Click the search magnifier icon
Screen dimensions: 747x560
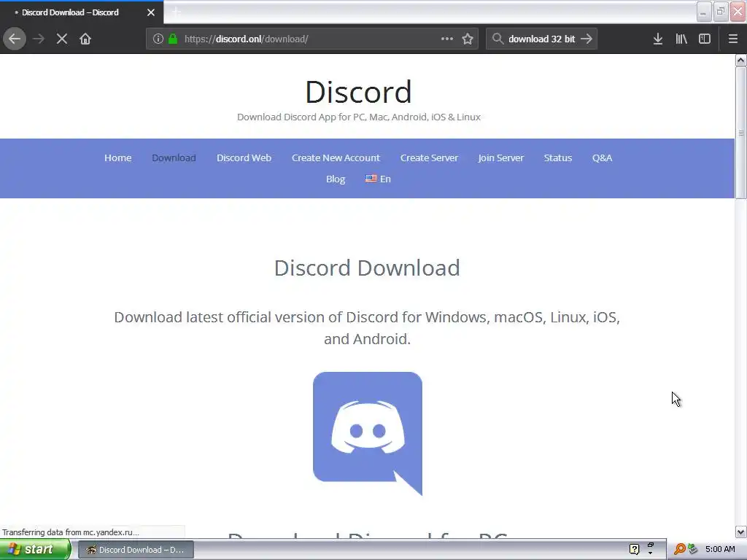pyautogui.click(x=498, y=39)
